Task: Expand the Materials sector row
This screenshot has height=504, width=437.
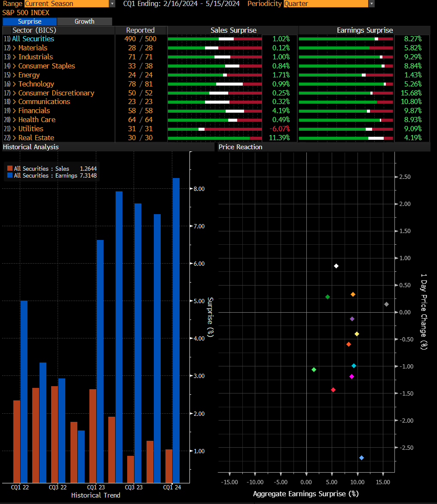Action: (14, 48)
